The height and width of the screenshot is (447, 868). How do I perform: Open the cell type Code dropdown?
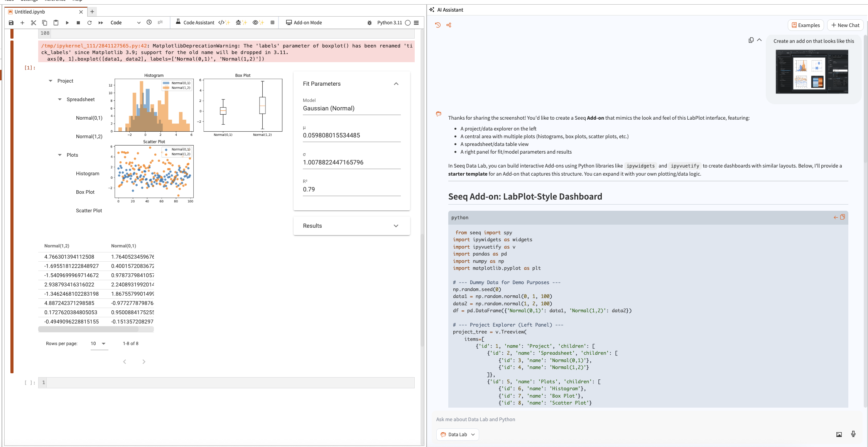tap(125, 23)
